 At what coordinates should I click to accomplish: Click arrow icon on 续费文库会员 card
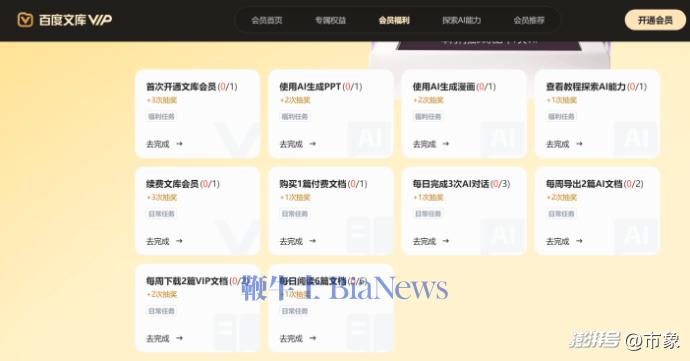(179, 241)
